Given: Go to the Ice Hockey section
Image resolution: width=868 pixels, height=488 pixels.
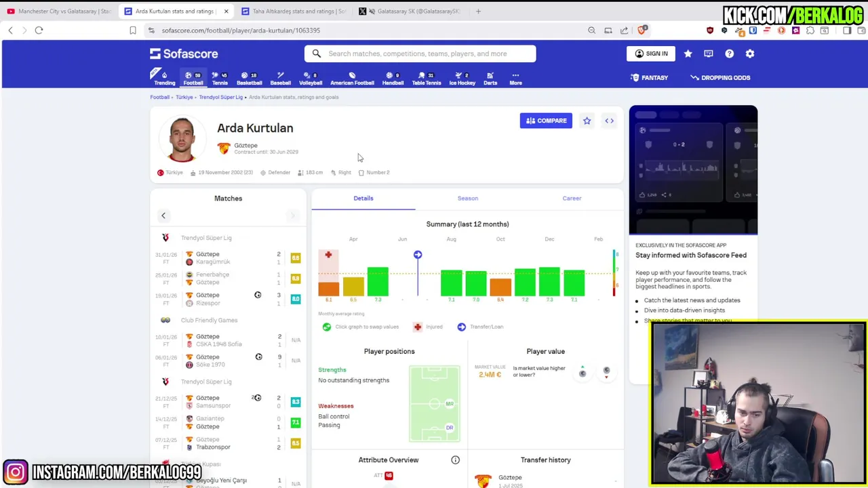Looking at the screenshot, I should pos(462,78).
